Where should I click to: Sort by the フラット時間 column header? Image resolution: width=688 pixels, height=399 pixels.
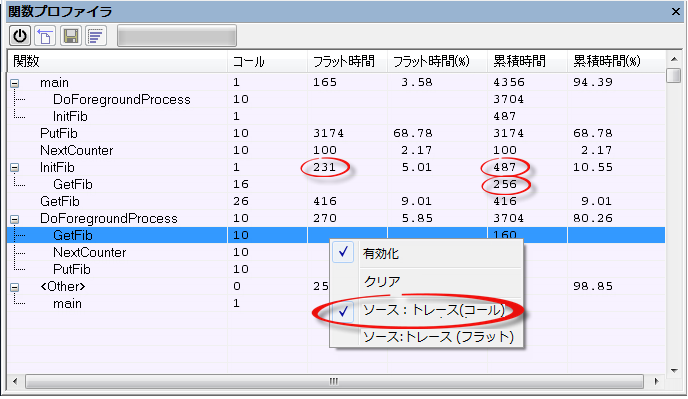[347, 61]
